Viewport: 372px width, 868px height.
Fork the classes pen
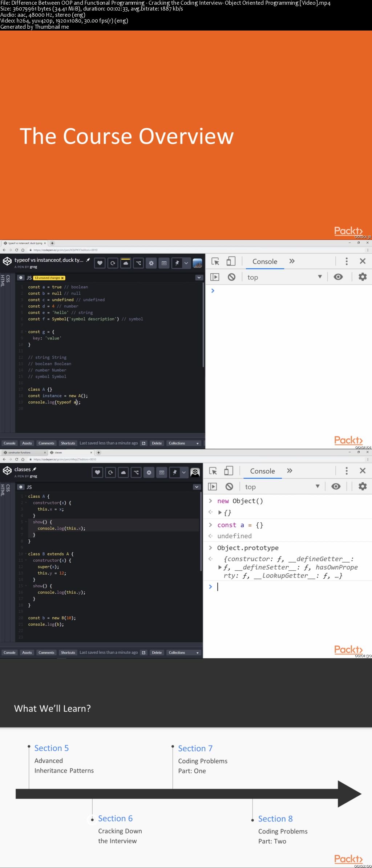[136, 472]
